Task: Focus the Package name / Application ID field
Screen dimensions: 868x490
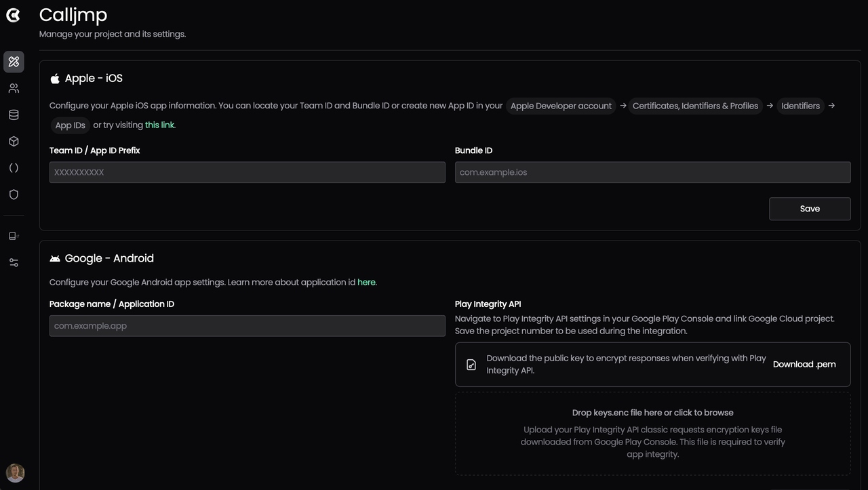Action: tap(248, 326)
